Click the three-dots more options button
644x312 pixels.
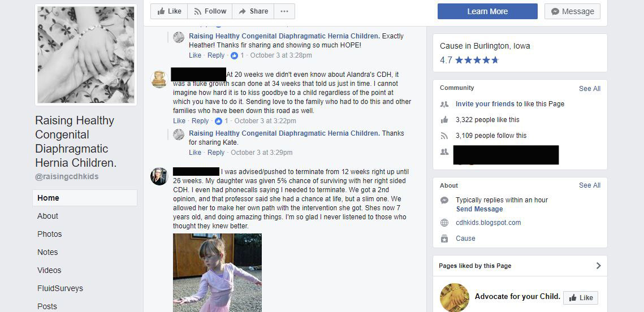coord(284,11)
